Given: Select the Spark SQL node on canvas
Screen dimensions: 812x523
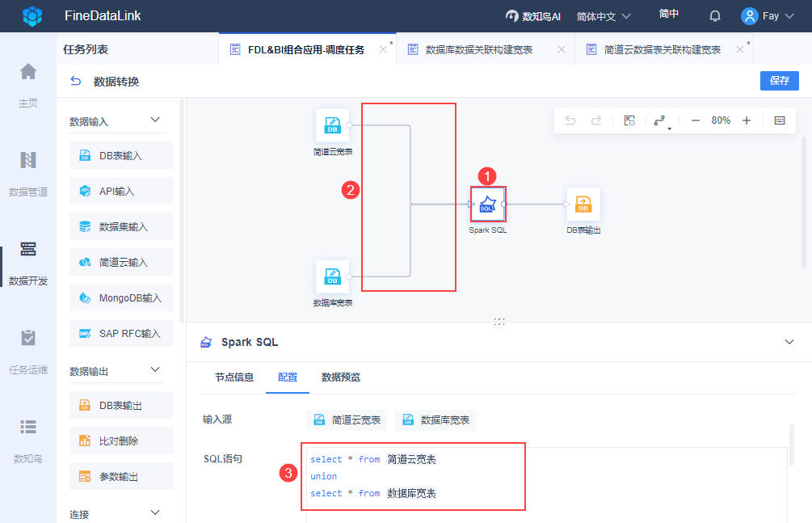Looking at the screenshot, I should 488,205.
